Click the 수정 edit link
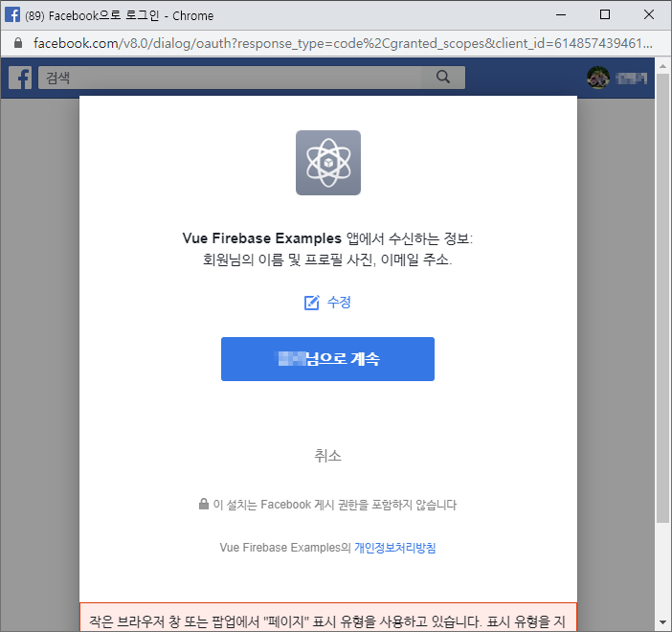The width and height of the screenshot is (672, 632). point(339,303)
